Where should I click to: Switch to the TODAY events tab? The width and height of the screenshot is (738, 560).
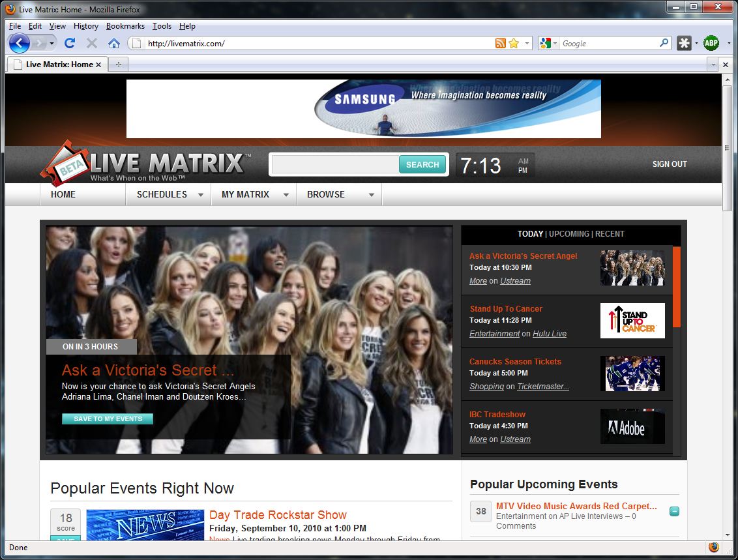(x=530, y=234)
